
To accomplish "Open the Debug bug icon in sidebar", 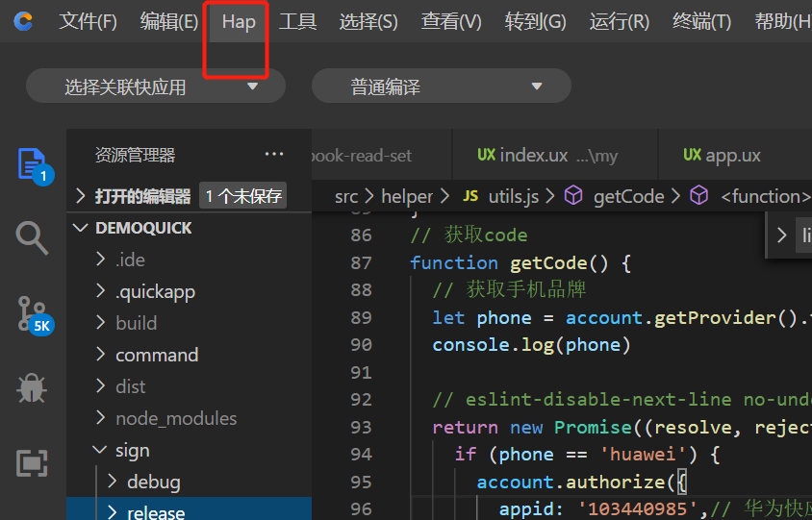I will [x=33, y=388].
